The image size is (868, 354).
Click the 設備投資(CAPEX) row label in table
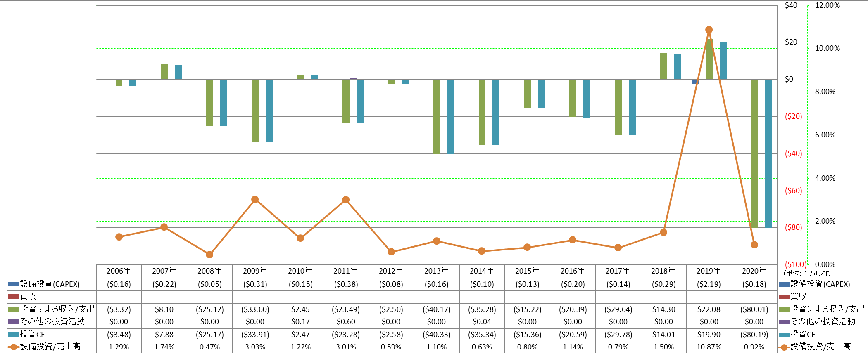50,284
